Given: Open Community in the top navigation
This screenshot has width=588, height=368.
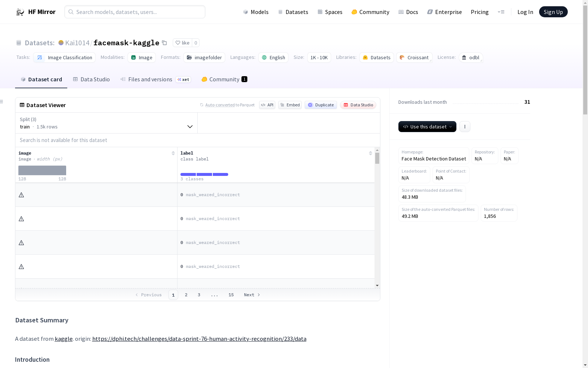Looking at the screenshot, I should 370,12.
